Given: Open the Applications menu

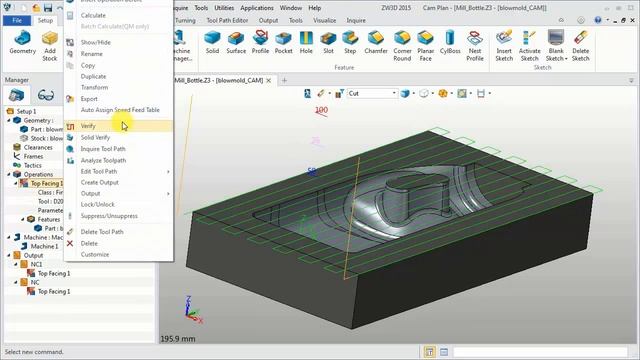Looking at the screenshot, I should 257,8.
